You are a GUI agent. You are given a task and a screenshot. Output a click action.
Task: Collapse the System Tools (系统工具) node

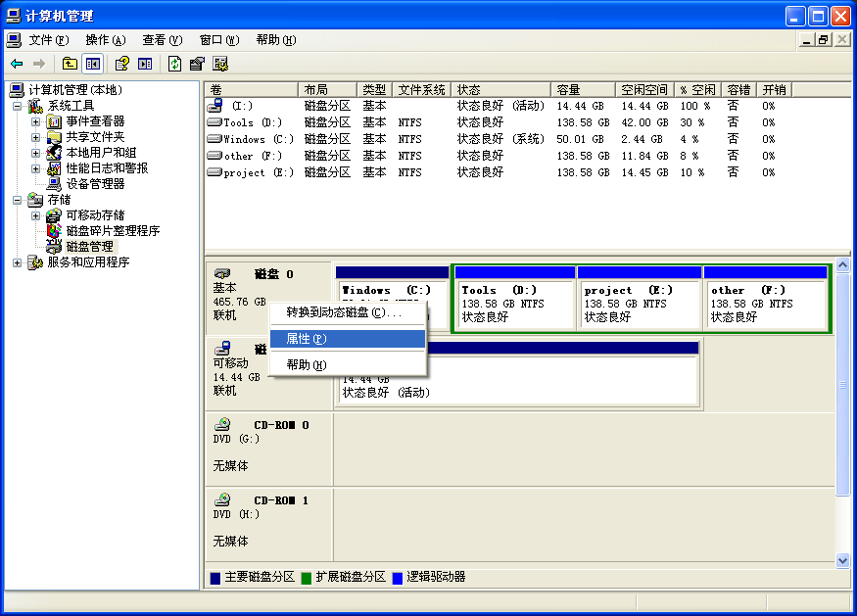coord(17,106)
